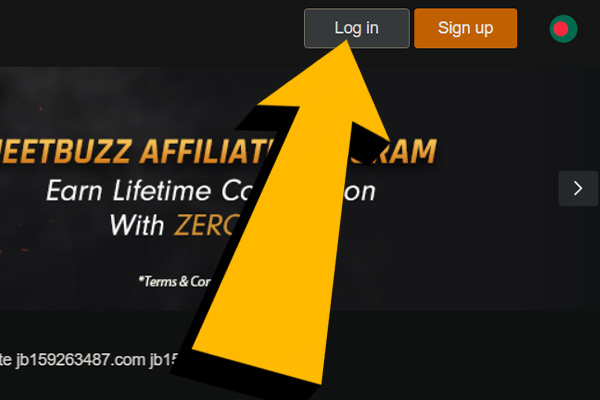The height and width of the screenshot is (400, 600).
Task: Select the gold 'ZERO' word in banner
Action: pos(207,225)
